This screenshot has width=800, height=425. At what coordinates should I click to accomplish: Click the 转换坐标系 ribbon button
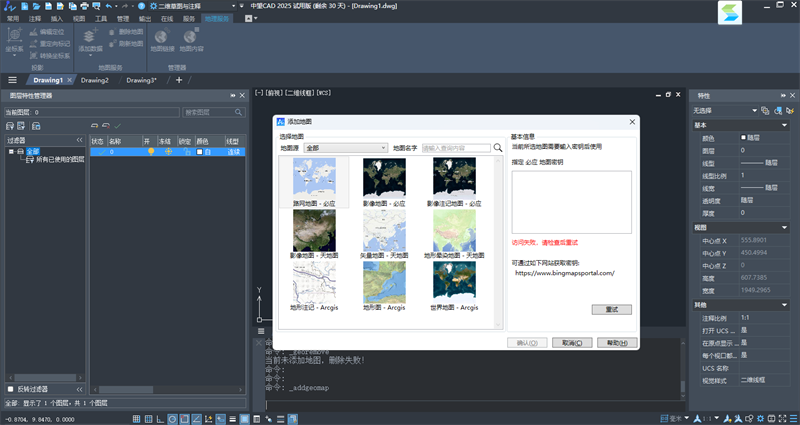click(49, 56)
